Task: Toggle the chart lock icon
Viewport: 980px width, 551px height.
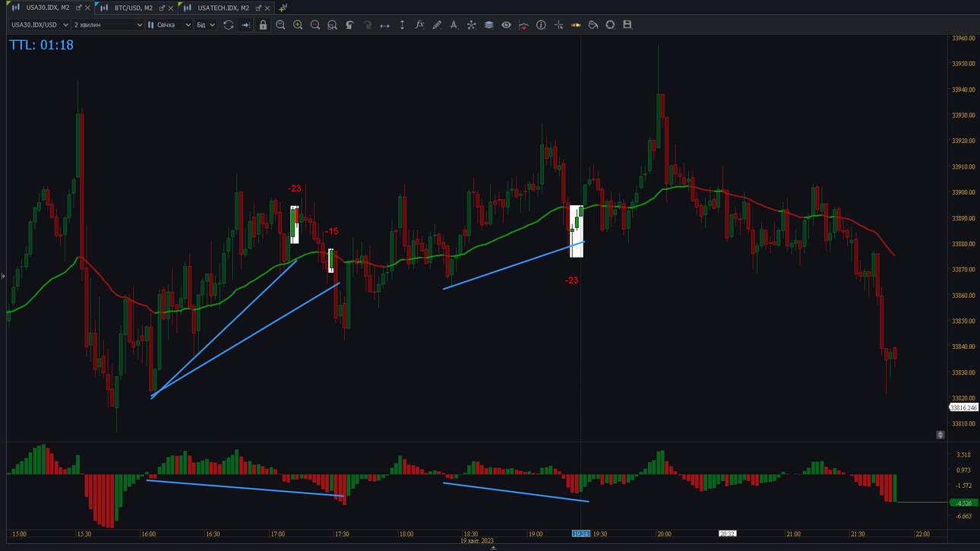Action: click(x=263, y=25)
